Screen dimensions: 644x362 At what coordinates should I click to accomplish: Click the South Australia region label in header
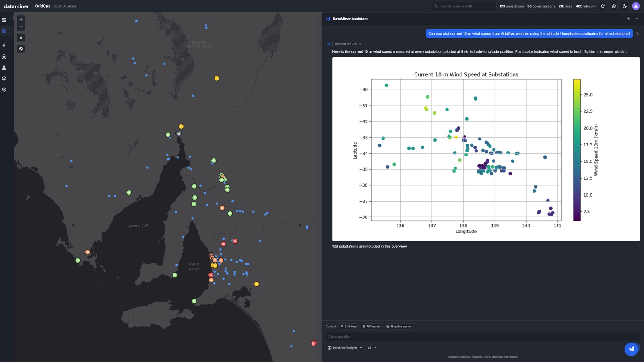tap(65, 6)
